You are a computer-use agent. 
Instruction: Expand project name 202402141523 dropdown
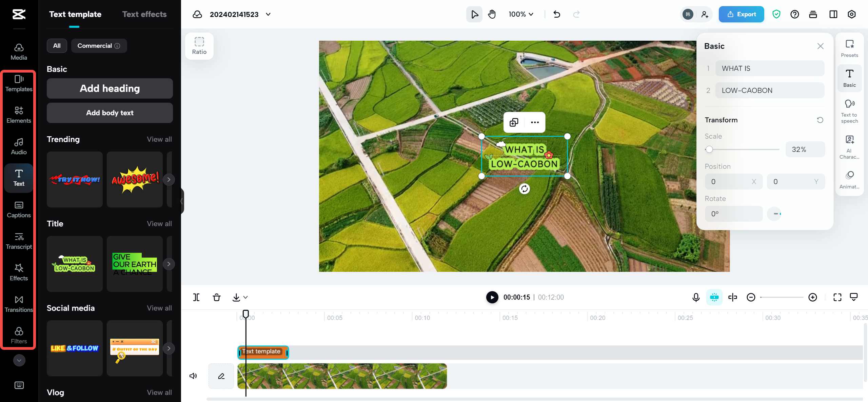coord(268,14)
